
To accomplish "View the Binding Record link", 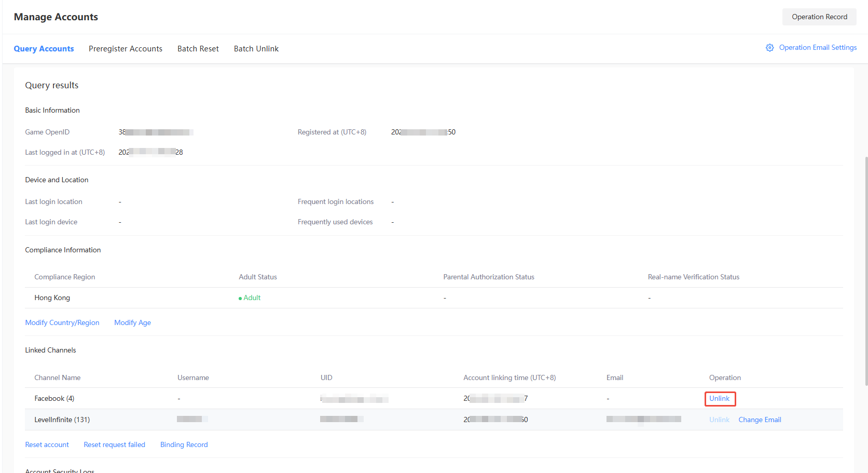I will point(184,445).
